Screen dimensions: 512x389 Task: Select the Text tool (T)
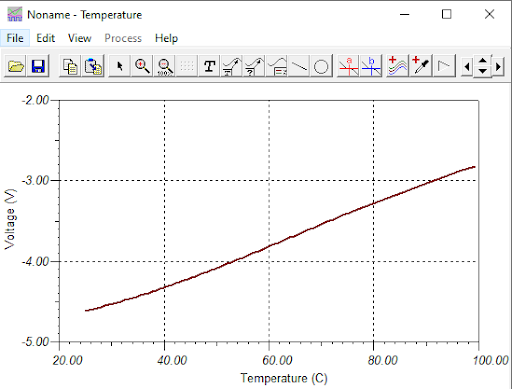click(x=209, y=66)
